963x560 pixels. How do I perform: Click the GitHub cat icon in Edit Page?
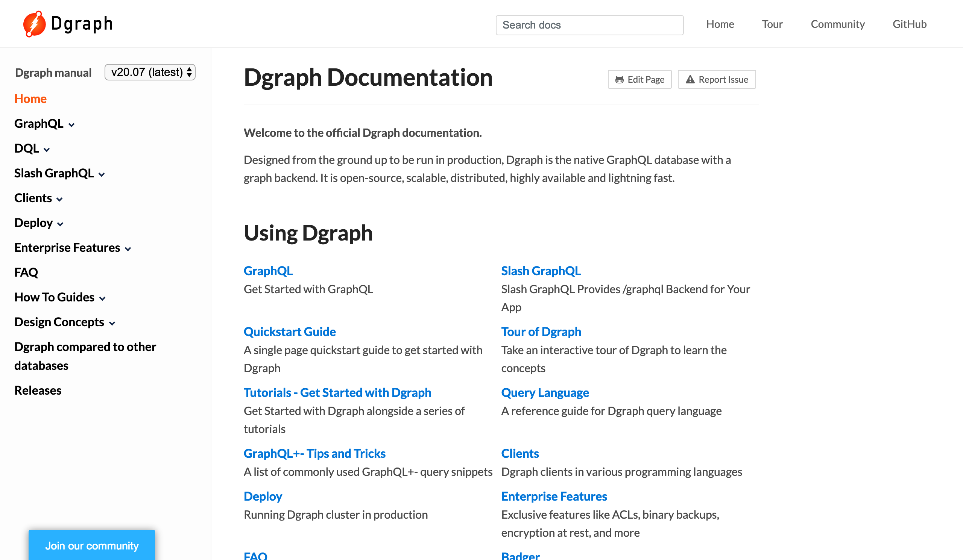(620, 80)
